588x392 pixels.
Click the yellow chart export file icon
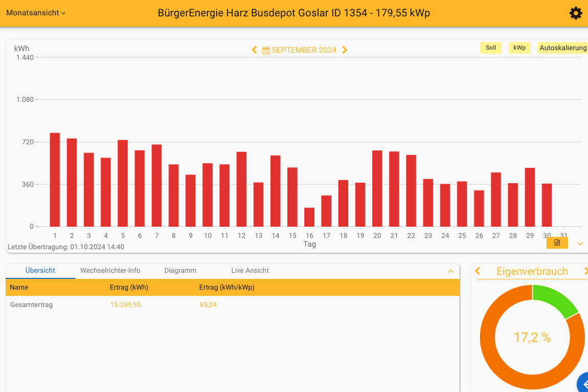pyautogui.click(x=557, y=243)
